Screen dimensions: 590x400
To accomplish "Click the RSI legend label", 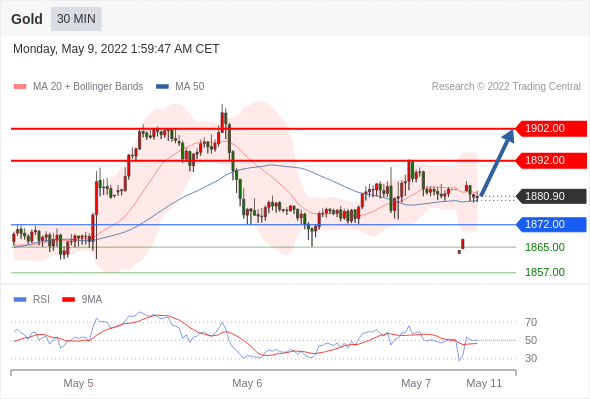I will pos(41,300).
